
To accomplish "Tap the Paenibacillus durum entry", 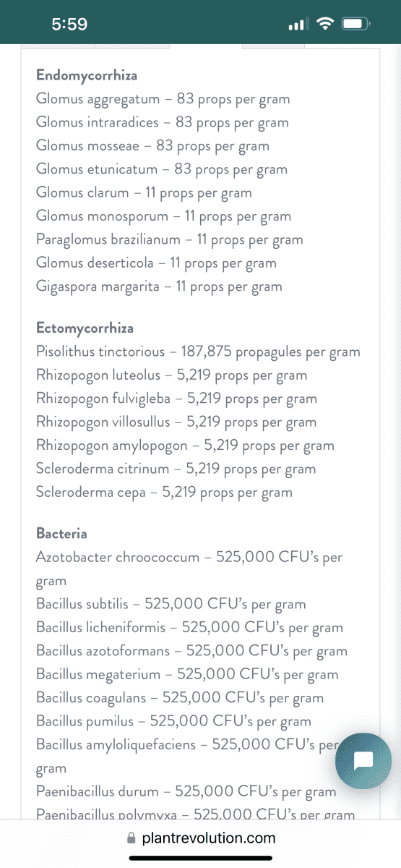I will coord(186,791).
